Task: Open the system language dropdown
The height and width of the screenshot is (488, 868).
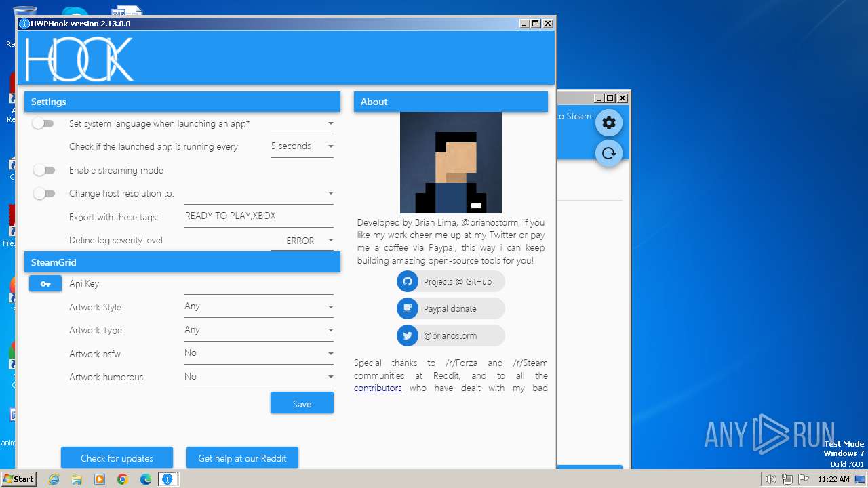Action: click(x=302, y=124)
